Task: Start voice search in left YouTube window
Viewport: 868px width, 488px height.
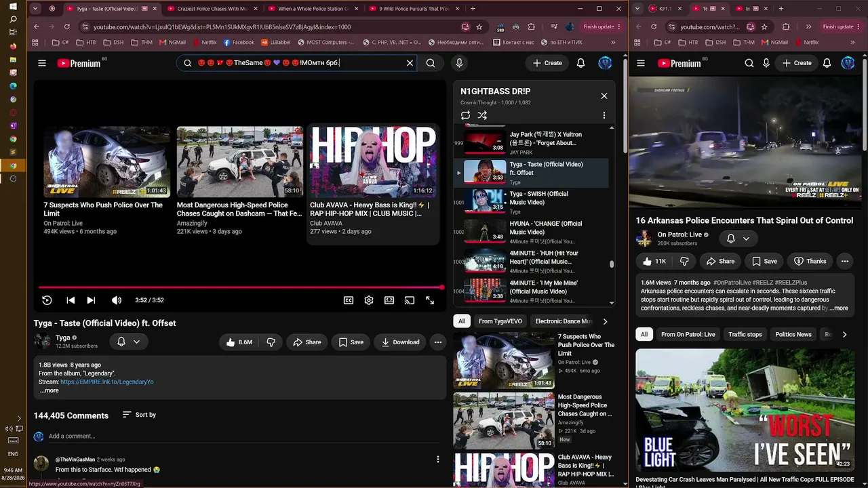Action: tap(459, 63)
